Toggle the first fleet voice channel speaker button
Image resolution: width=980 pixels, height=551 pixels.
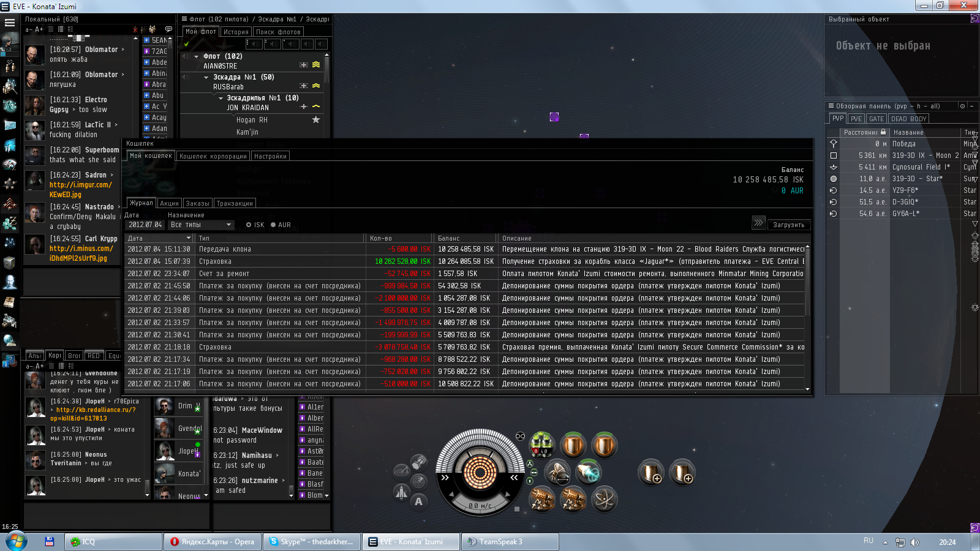pos(254,44)
